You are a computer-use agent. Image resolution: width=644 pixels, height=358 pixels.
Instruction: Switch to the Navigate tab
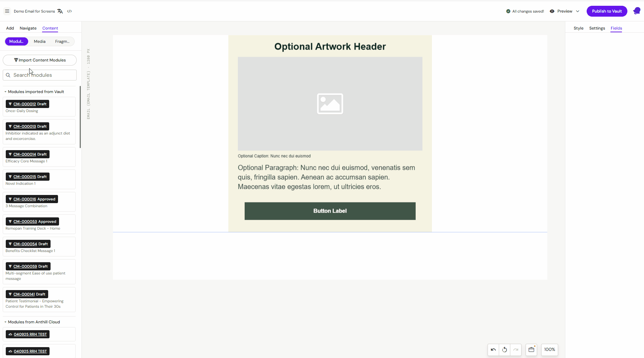point(28,28)
